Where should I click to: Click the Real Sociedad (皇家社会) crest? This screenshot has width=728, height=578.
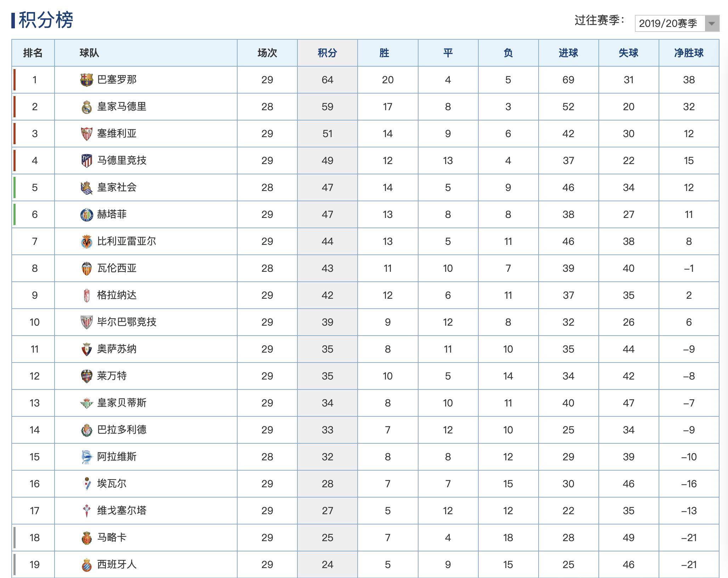pos(87,187)
